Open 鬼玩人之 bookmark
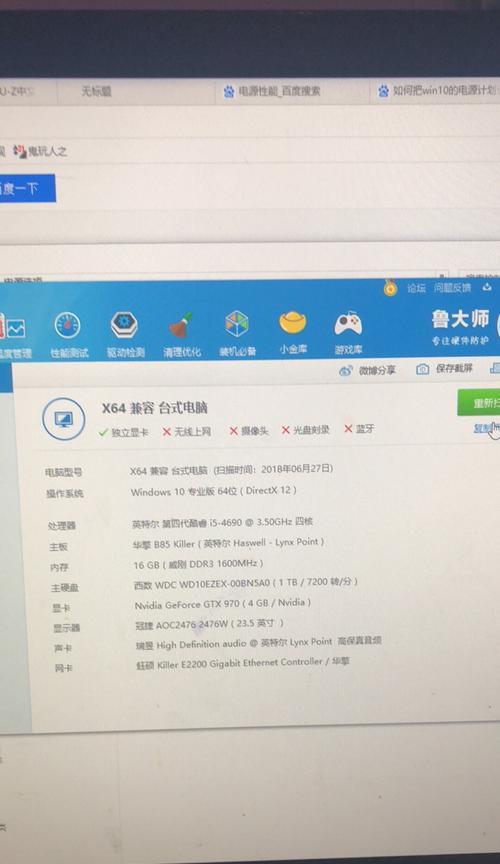500x864 pixels. pyautogui.click(x=47, y=151)
